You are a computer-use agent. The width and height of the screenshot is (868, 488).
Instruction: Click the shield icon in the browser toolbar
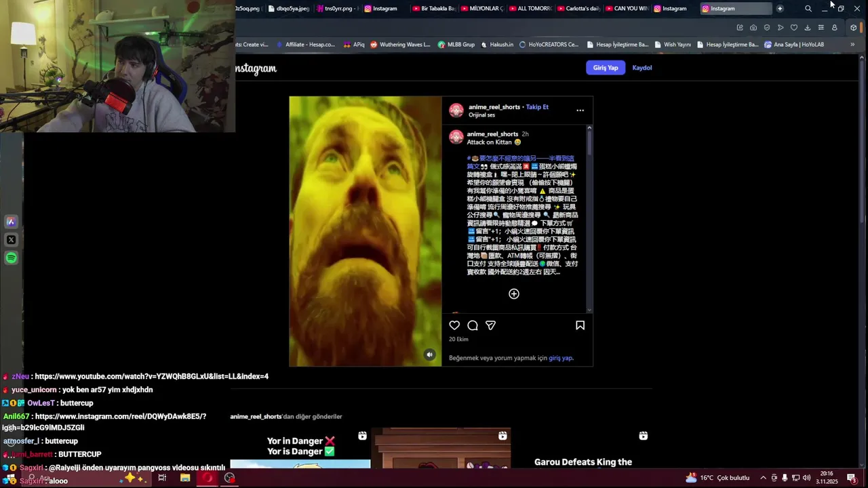click(767, 28)
